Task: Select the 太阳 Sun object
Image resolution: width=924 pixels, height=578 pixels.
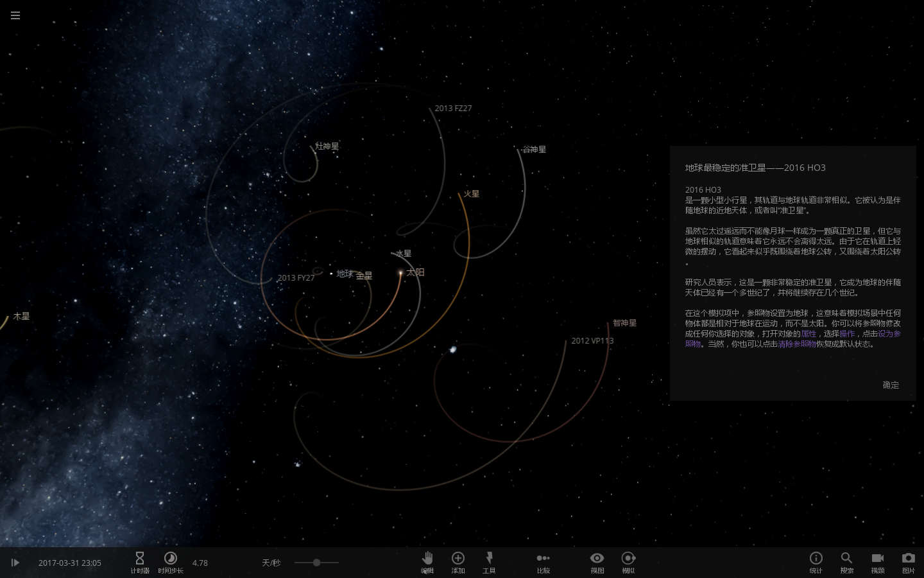Action: pyautogui.click(x=415, y=272)
